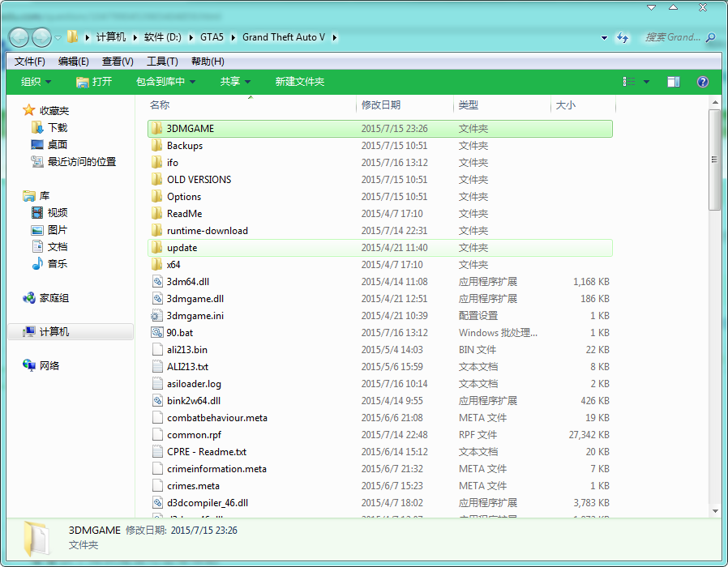The height and width of the screenshot is (567, 728).
Task: Expand the breadcrumb arrow after GTA5
Action: pyautogui.click(x=233, y=37)
